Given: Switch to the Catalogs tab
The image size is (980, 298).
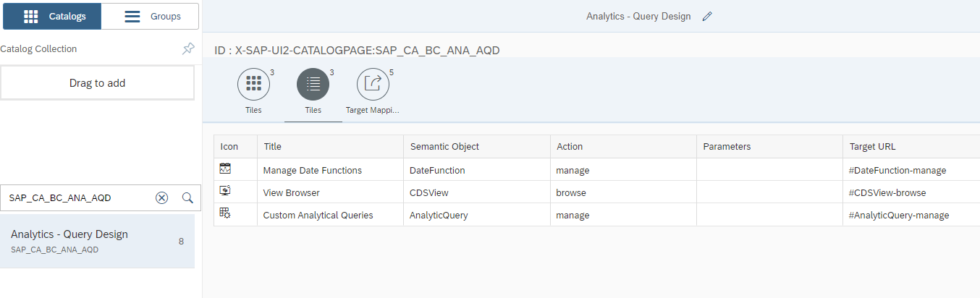Looking at the screenshot, I should pos(52,16).
